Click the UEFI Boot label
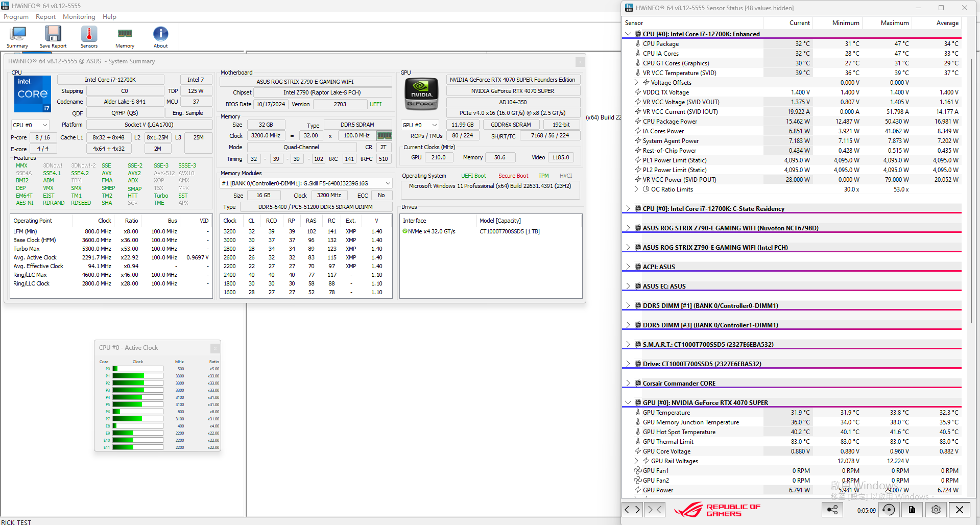The image size is (980, 525). point(473,176)
